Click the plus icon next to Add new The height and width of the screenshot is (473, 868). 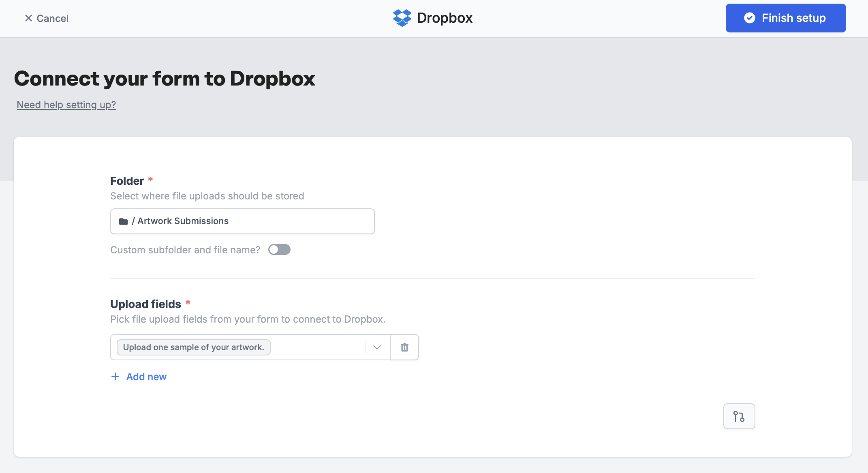pos(115,377)
